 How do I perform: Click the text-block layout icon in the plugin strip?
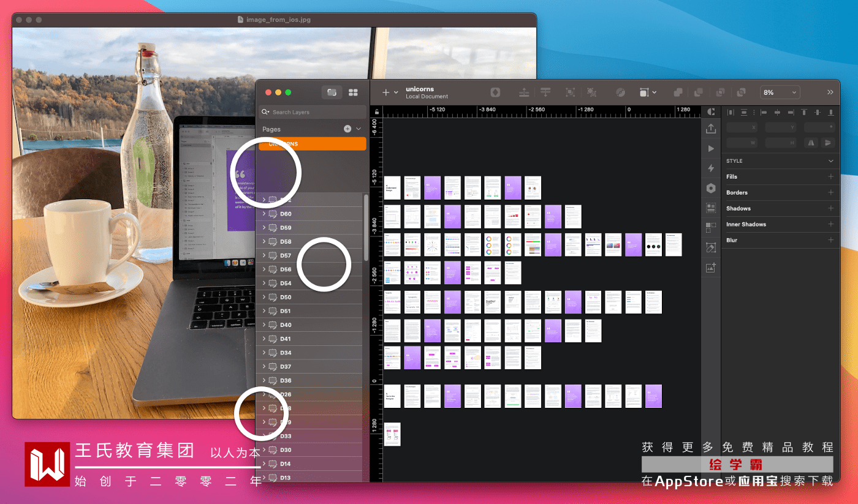[711, 208]
